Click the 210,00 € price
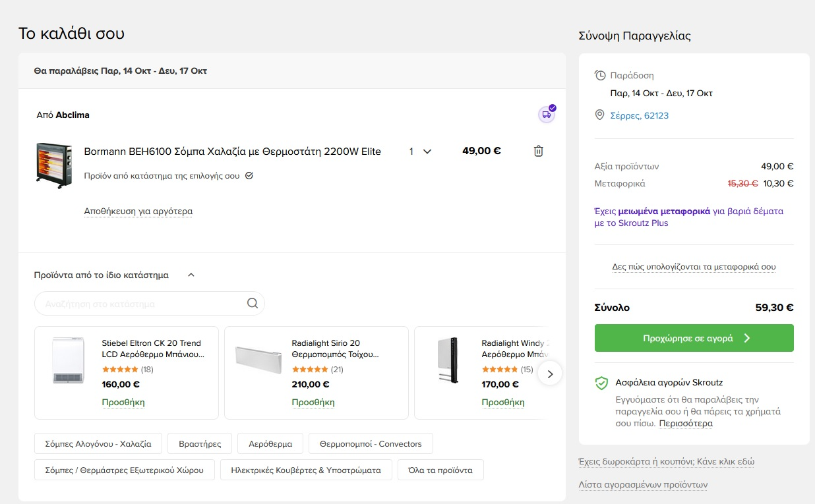Image resolution: width=815 pixels, height=504 pixels. pos(311,384)
